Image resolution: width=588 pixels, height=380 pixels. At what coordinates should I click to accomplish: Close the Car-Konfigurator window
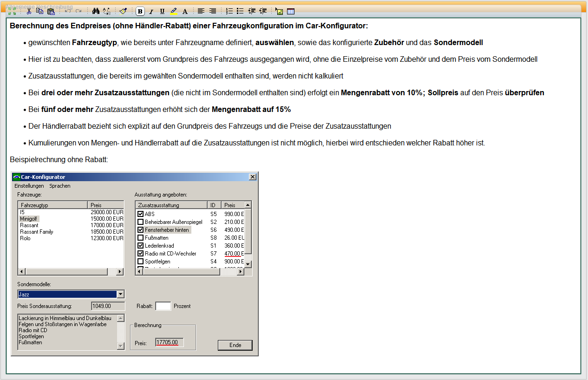coord(252,177)
